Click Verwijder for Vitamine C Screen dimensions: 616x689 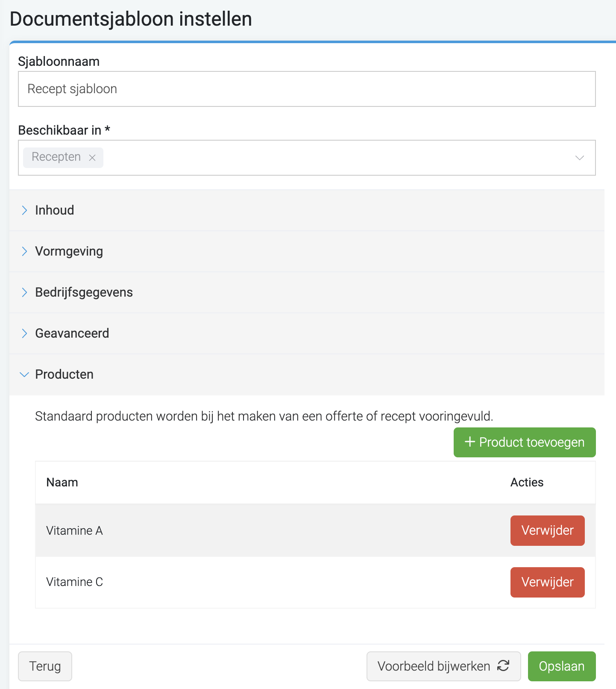pos(547,582)
